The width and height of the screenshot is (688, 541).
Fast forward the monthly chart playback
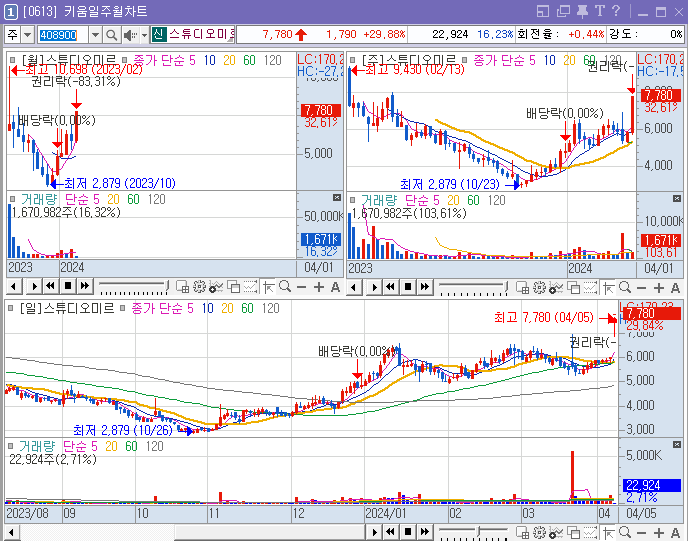pos(85,287)
